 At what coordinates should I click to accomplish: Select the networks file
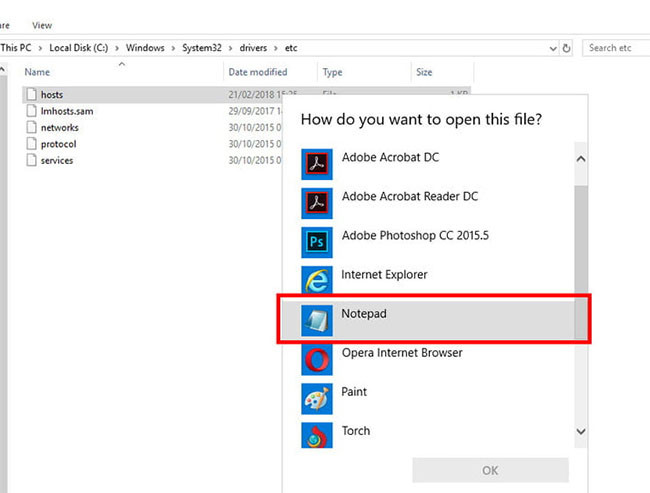pyautogui.click(x=59, y=127)
